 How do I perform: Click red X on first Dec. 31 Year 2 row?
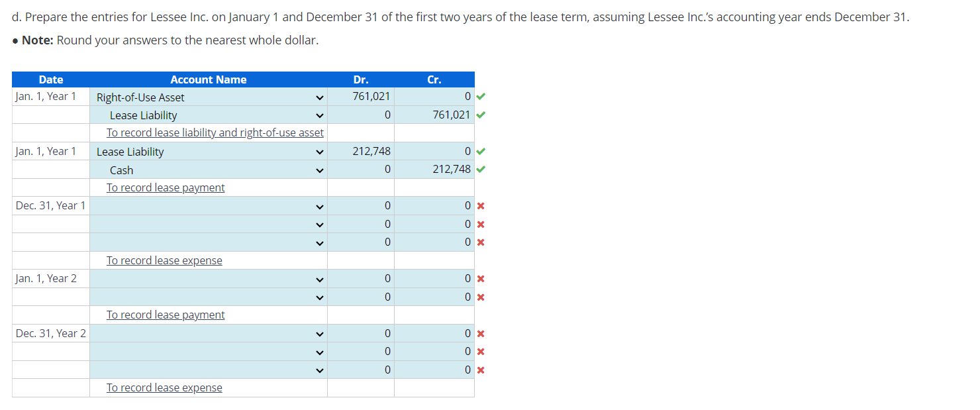[480, 333]
